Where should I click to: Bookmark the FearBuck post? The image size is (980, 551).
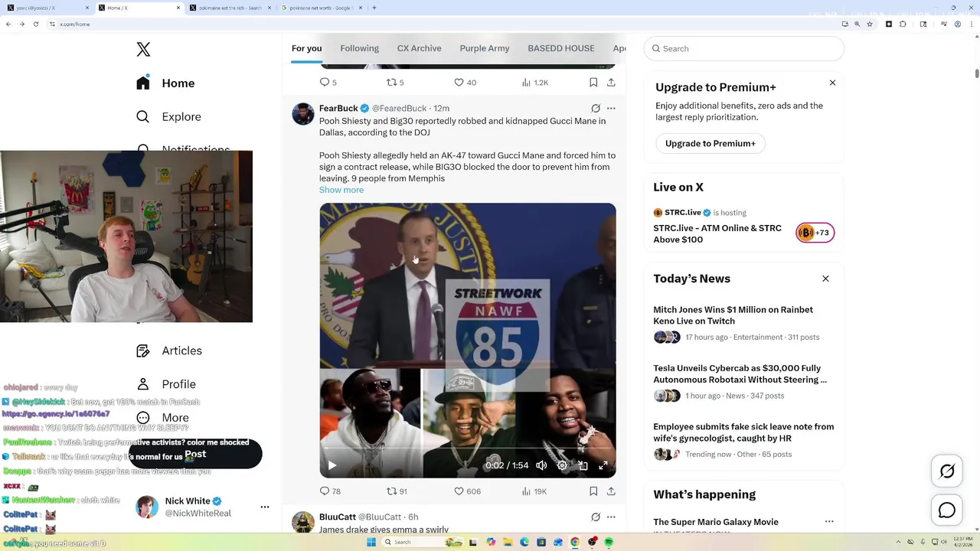click(x=593, y=491)
